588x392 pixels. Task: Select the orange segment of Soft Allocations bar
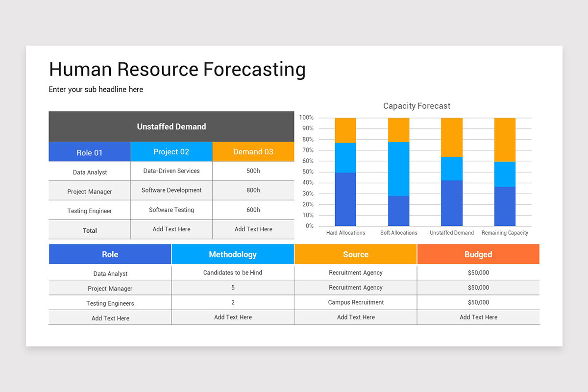click(398, 130)
